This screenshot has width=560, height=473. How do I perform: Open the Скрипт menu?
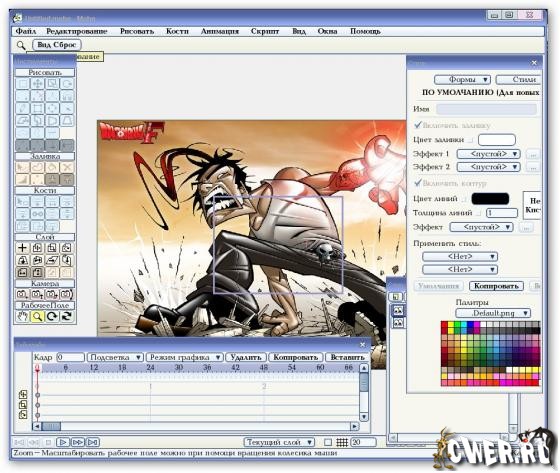pos(265,31)
